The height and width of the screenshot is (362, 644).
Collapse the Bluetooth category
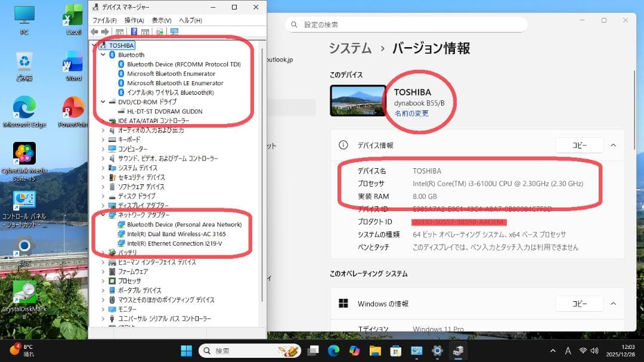point(103,54)
